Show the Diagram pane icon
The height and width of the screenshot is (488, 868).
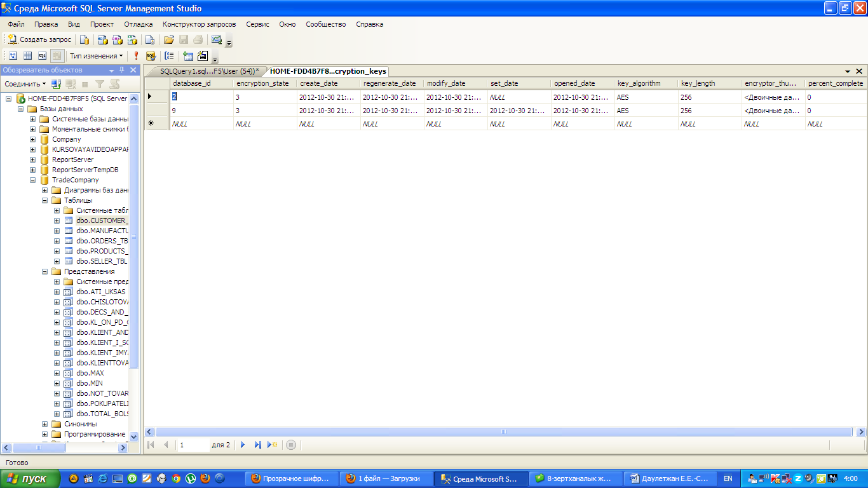(13, 56)
